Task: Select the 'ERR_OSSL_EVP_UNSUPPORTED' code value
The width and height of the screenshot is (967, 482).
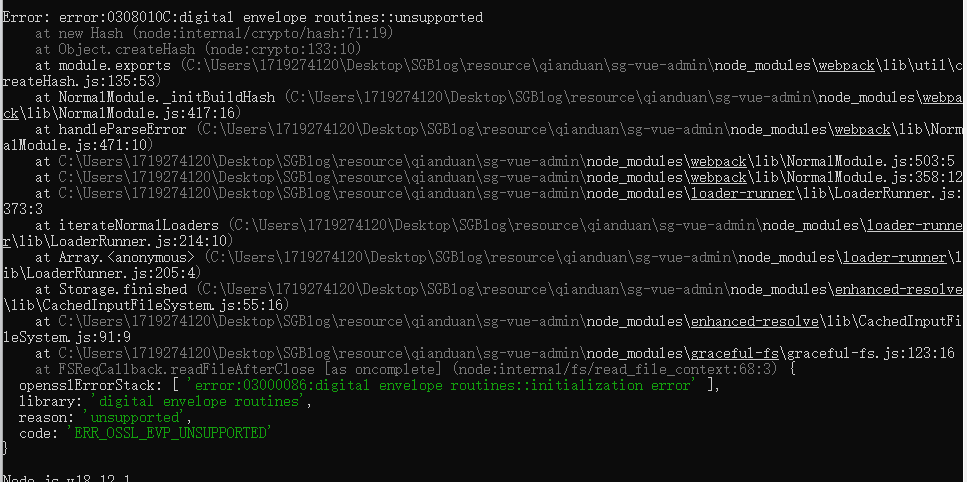Action: tap(169, 433)
